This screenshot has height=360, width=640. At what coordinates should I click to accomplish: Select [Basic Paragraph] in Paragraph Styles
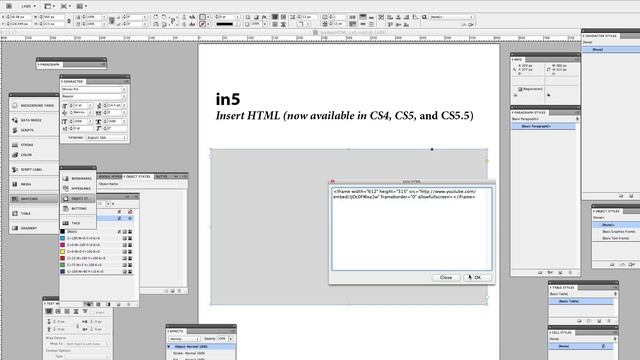point(543,127)
